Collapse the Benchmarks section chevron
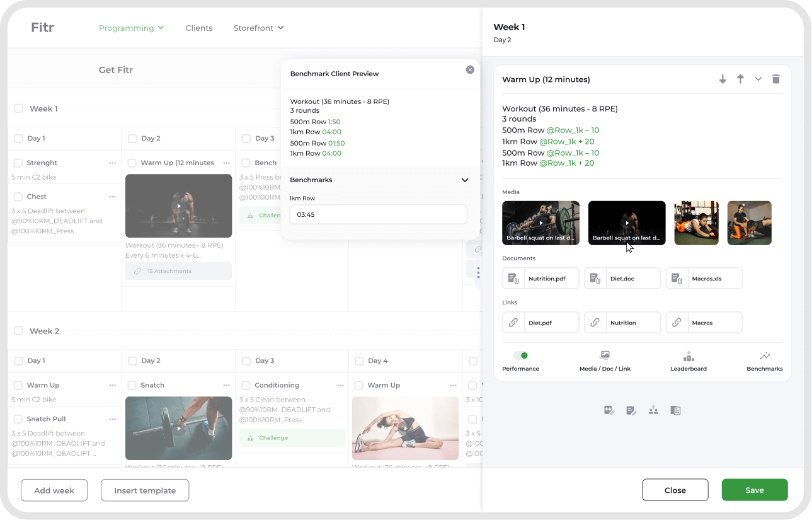 [x=465, y=180]
